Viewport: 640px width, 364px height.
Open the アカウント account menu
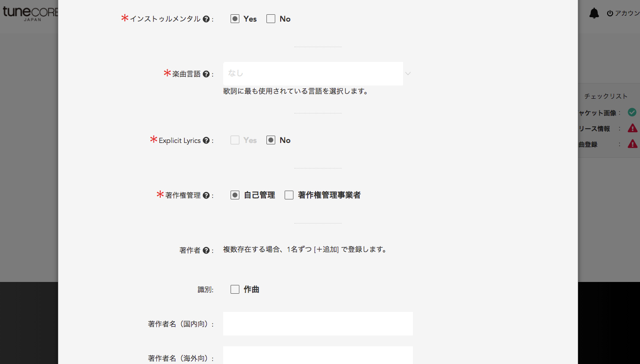tap(623, 13)
